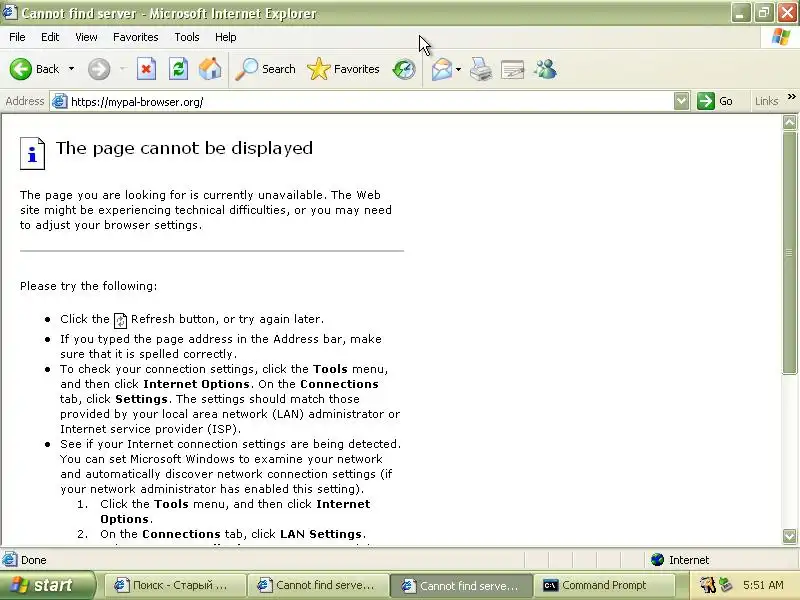Expand the Links toolbar chevron
The width and height of the screenshot is (800, 600).
[791, 96]
